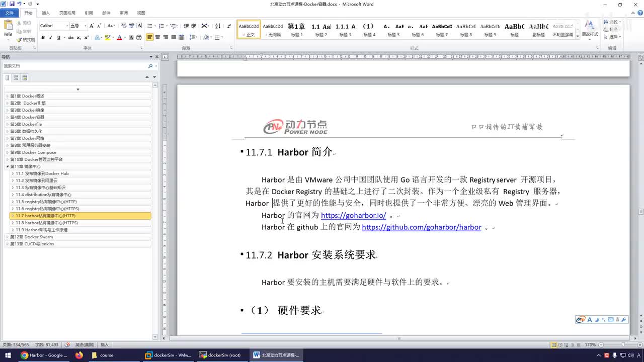Viewport: 644px width, 362px height.
Task: Open Chrome from the taskbar
Action: 45,355
